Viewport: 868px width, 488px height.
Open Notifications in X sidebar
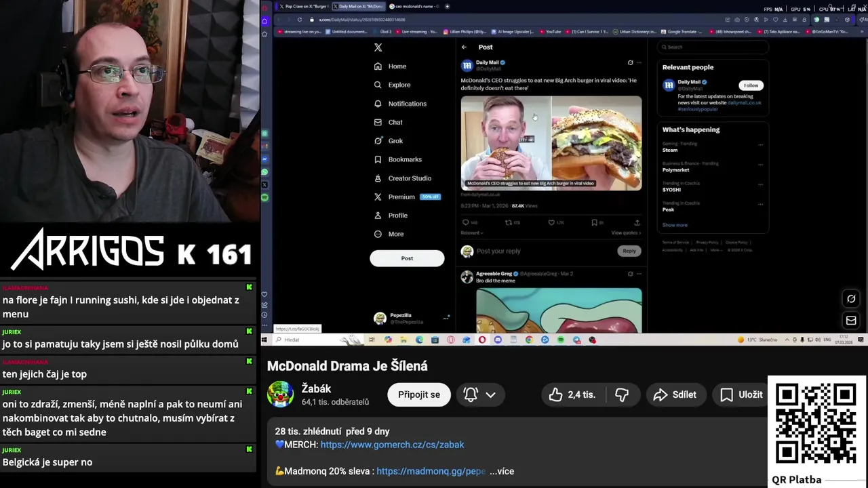click(x=400, y=104)
